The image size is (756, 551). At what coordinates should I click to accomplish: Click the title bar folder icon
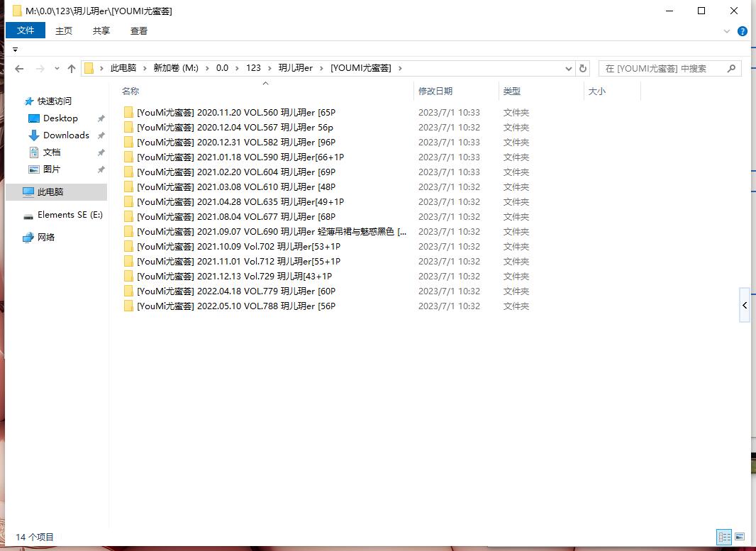(x=17, y=11)
